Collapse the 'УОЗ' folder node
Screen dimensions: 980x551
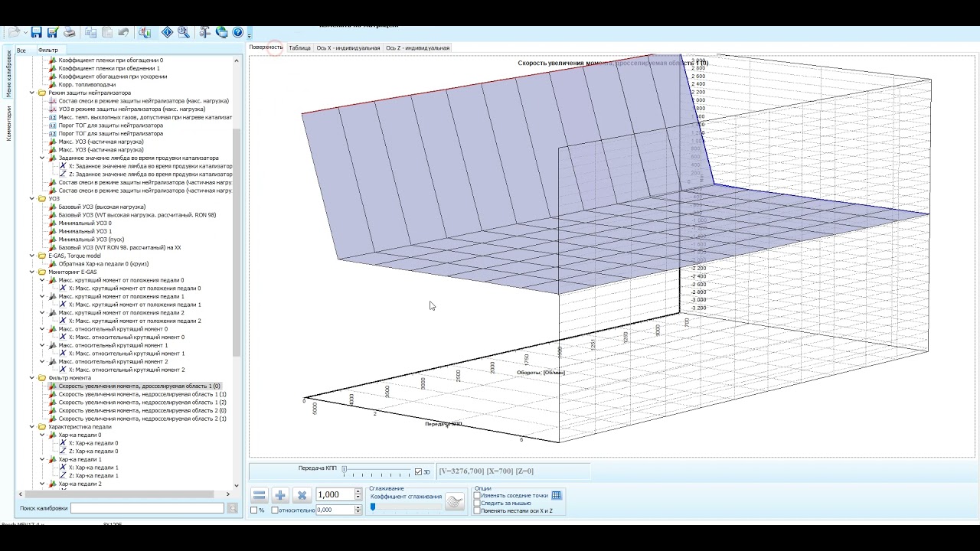[32, 199]
